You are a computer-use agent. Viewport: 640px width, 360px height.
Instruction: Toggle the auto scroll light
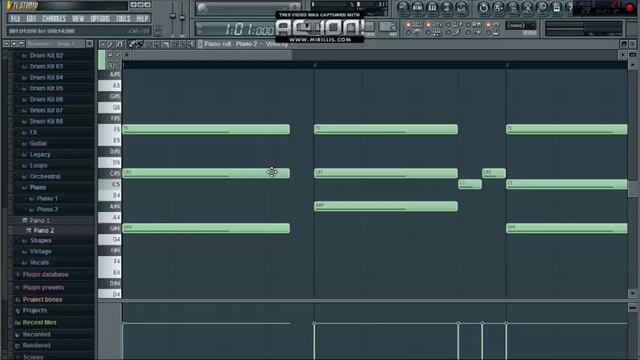coord(488,25)
